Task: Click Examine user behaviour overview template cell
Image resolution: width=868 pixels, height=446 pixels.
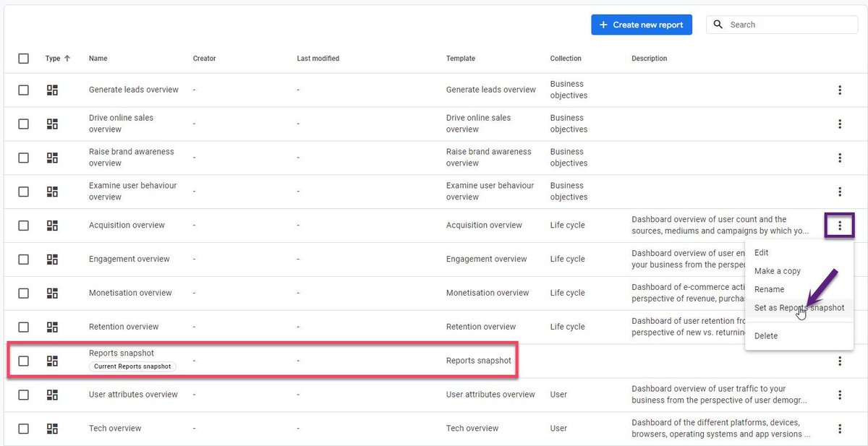Action: coord(490,192)
